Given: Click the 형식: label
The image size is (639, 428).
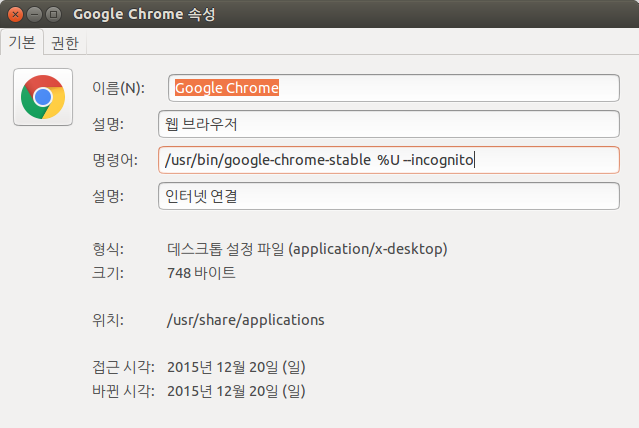Looking at the screenshot, I should (x=108, y=249).
